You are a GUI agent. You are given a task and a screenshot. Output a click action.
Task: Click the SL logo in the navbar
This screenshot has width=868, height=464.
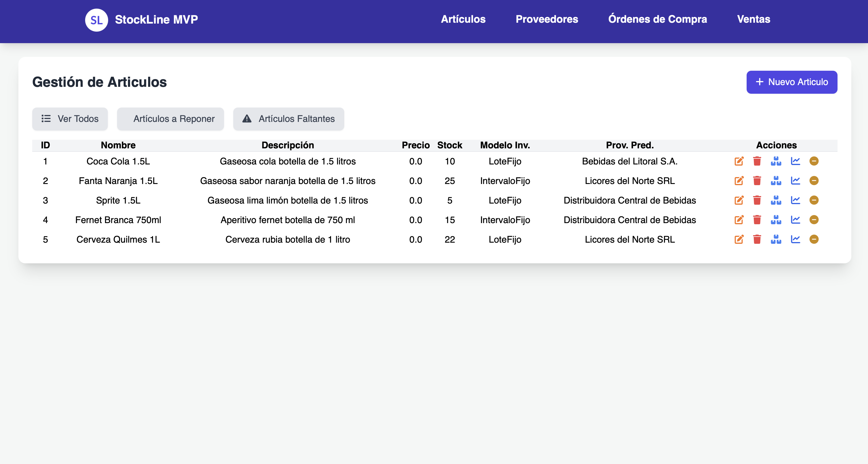point(96,20)
